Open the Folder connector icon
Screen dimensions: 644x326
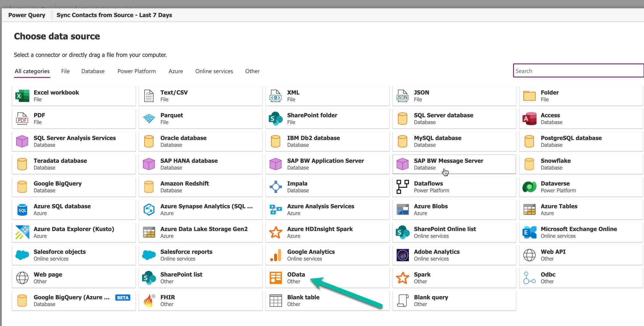click(x=529, y=96)
